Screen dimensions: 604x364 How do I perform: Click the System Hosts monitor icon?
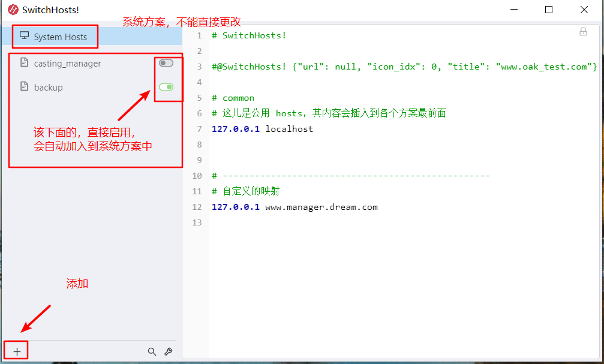point(24,36)
